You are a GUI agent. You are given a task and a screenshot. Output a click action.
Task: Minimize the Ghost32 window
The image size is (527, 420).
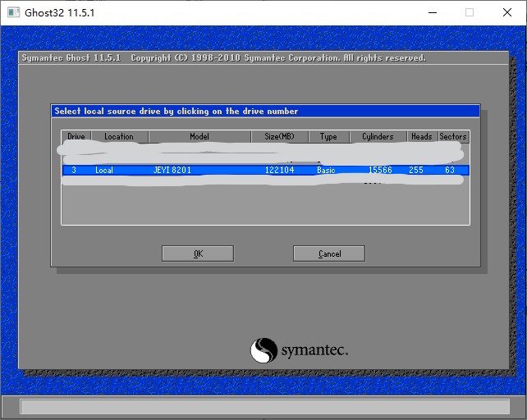433,13
